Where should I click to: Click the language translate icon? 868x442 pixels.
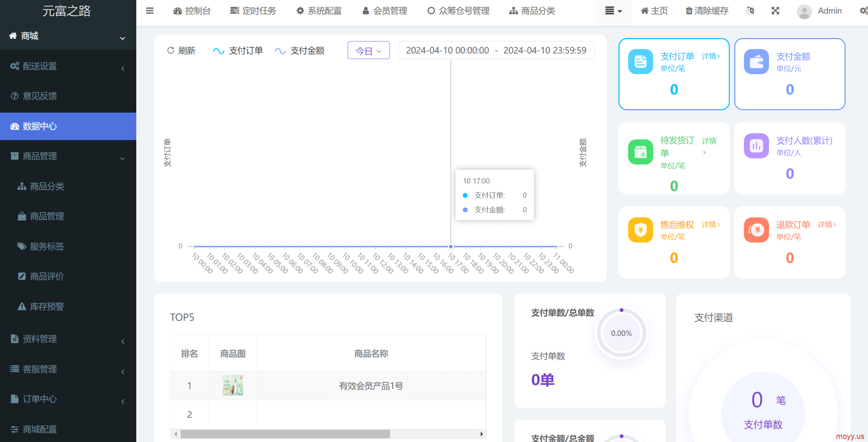coord(750,11)
